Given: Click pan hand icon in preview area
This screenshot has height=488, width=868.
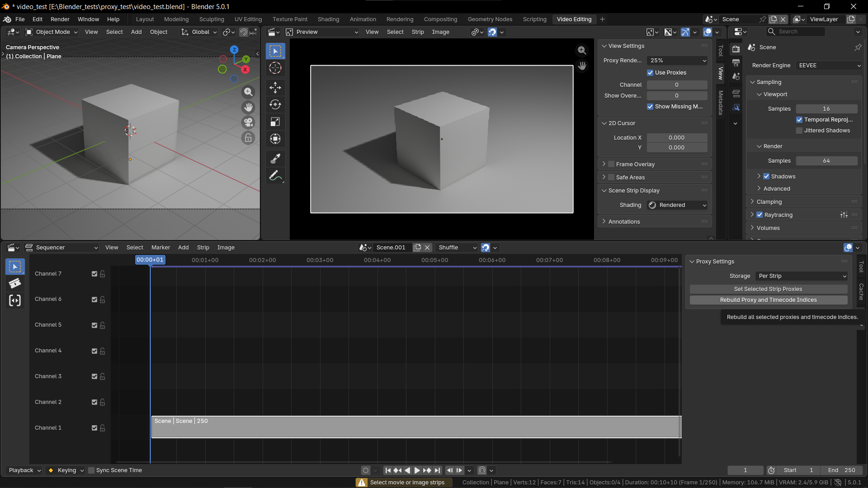Looking at the screenshot, I should (582, 66).
